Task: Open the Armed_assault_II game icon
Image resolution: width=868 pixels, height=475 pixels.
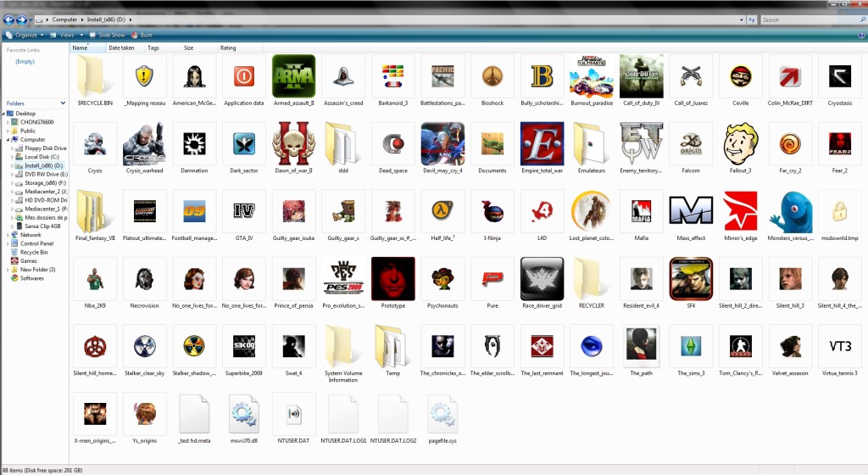Action: (x=293, y=76)
